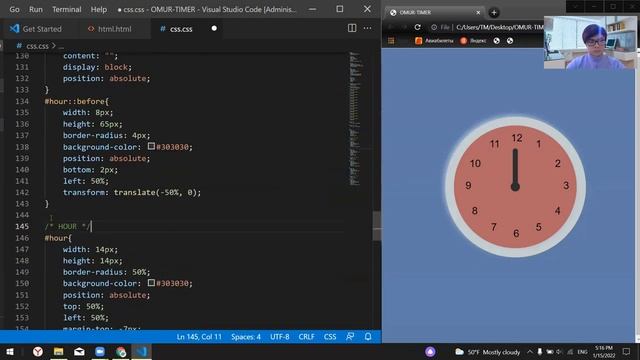Open the editor More Actions ellipsis
640x360 pixels.
(367, 28)
